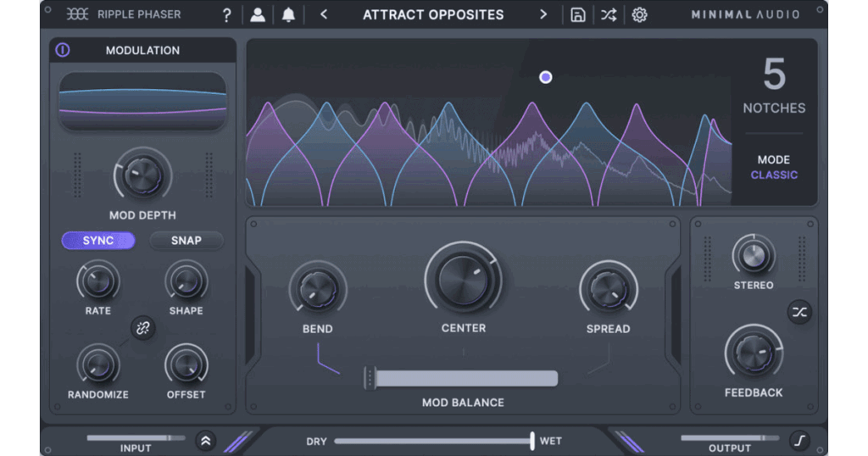Screen dimensions: 868x456
Task: Randomize preset with shuffle icon
Action: point(609,15)
